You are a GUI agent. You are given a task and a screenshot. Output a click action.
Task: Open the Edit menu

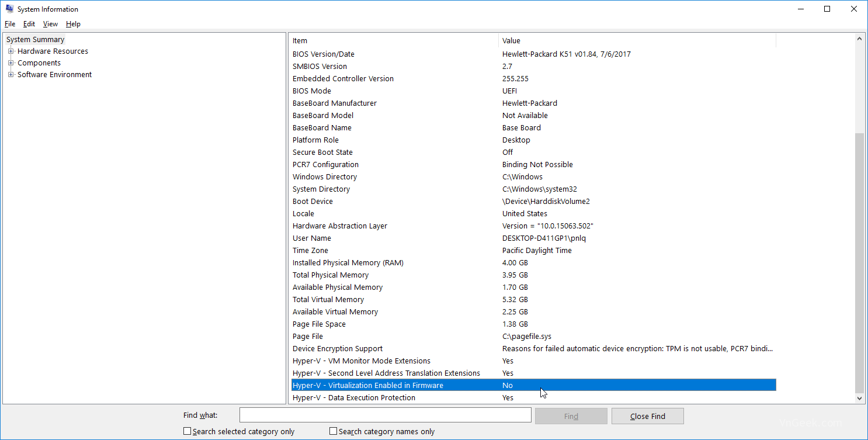(x=29, y=24)
